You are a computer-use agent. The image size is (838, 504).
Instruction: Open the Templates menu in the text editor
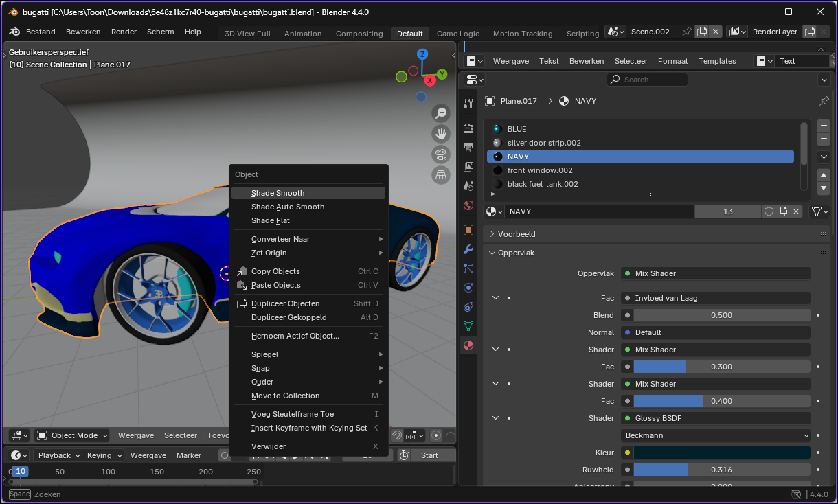click(716, 61)
